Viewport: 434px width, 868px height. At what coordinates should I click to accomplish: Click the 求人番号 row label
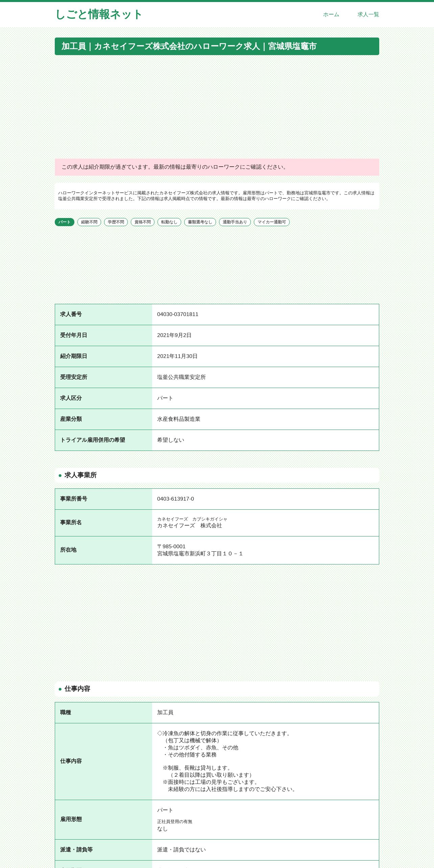coord(71,314)
